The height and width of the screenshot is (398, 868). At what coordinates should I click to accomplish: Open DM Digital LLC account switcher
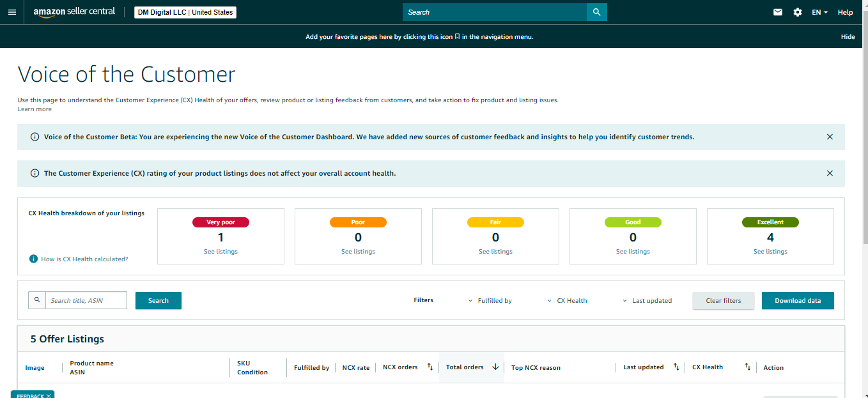pos(185,12)
